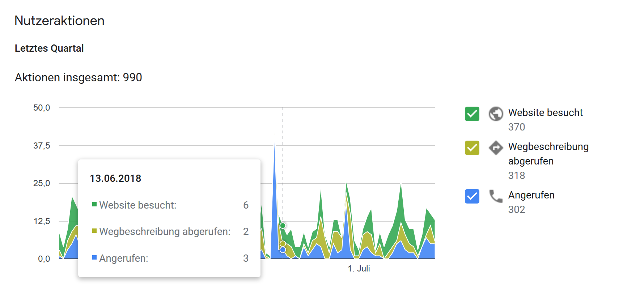
Task: Click the 1. Juli axis label
Action: pos(359,269)
